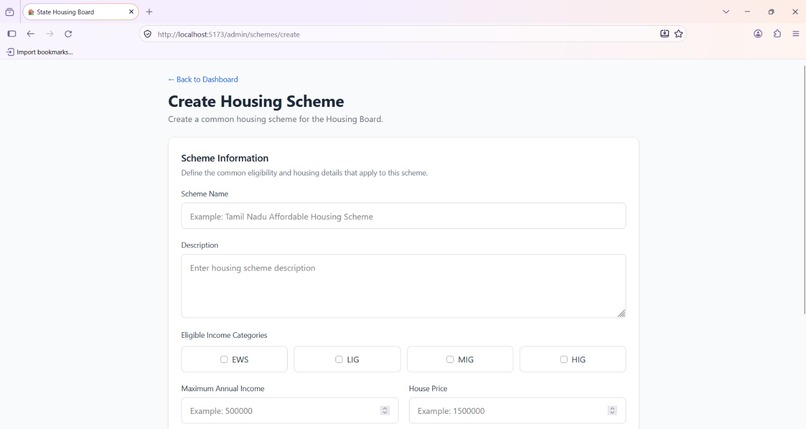Viewport: 806px width, 429px height.
Task: Check the EWS income category
Action: coord(224,359)
